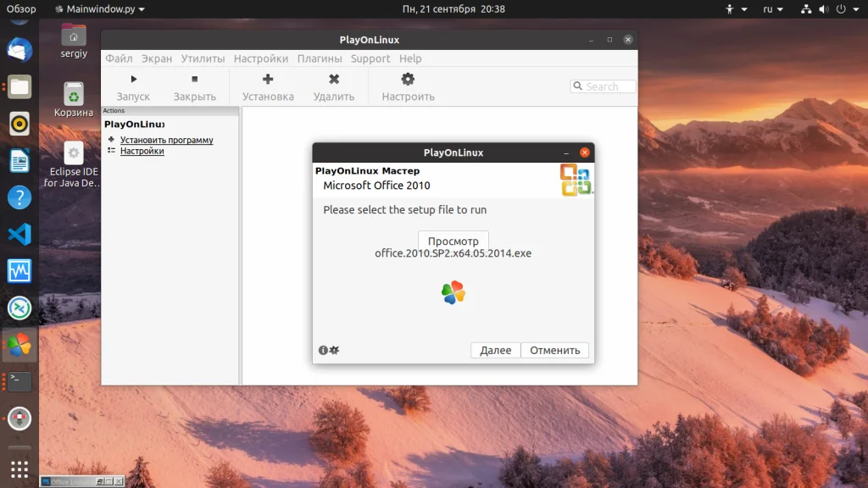Click the Отменить button in the wizard
This screenshot has height=488, width=868.
554,350
